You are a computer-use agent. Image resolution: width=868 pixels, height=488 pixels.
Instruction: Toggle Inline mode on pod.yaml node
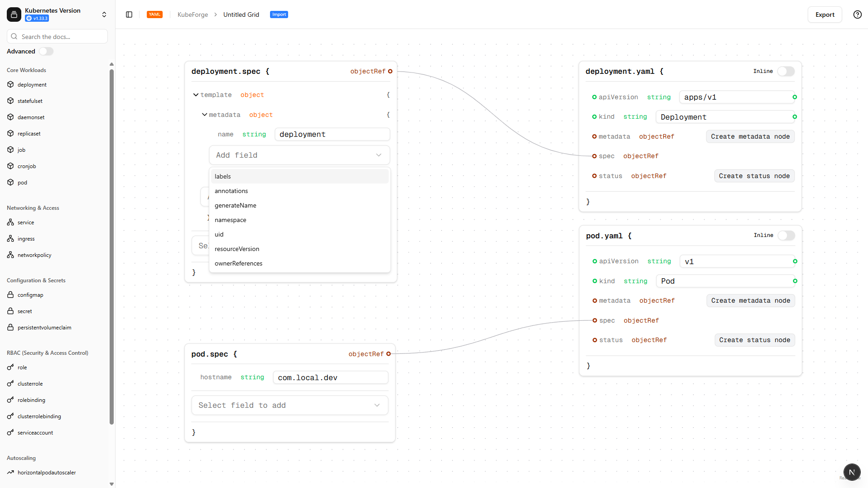click(x=786, y=236)
